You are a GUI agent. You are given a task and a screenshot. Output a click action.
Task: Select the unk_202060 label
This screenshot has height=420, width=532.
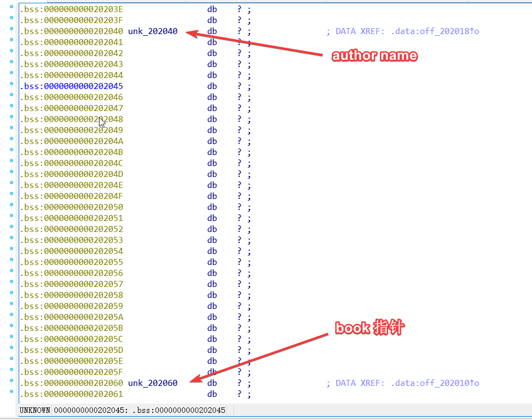pos(153,383)
